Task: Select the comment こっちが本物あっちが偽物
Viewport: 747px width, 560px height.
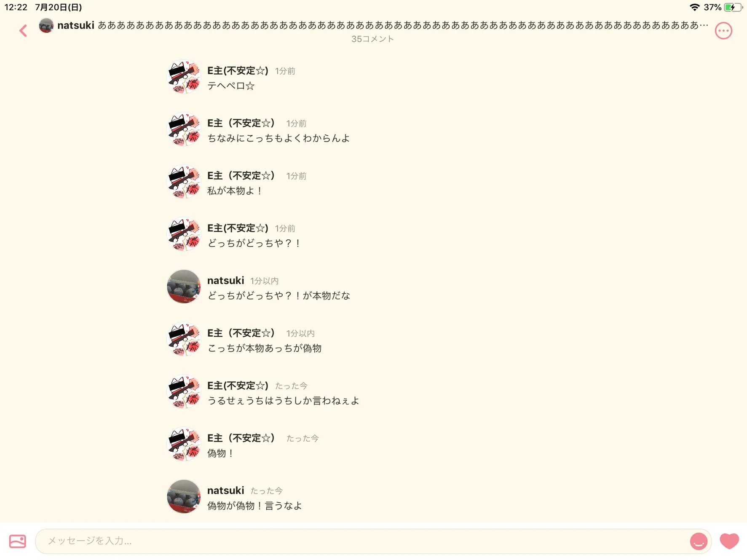Action: point(265,348)
